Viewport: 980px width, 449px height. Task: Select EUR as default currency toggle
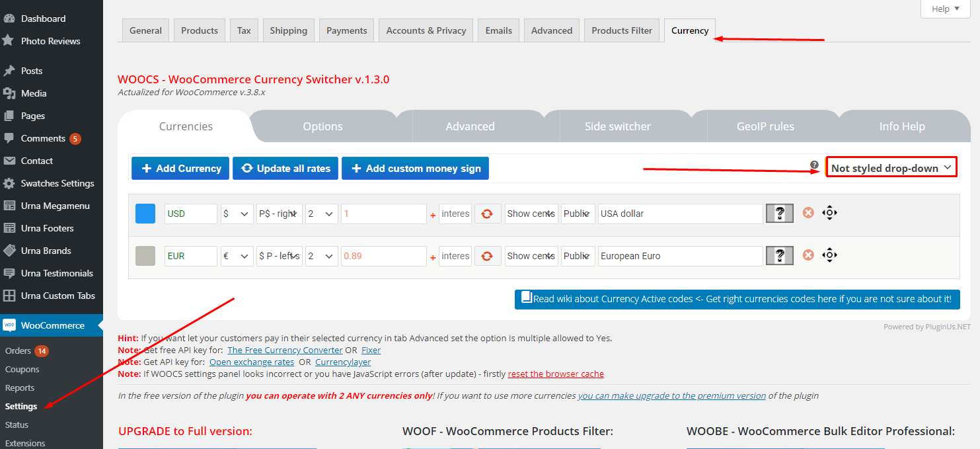tap(145, 256)
